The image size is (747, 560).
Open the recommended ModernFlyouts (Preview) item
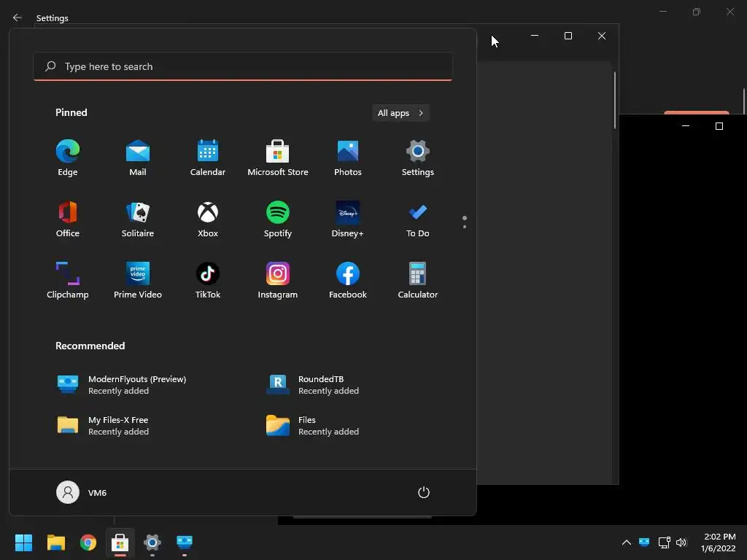[x=122, y=385]
